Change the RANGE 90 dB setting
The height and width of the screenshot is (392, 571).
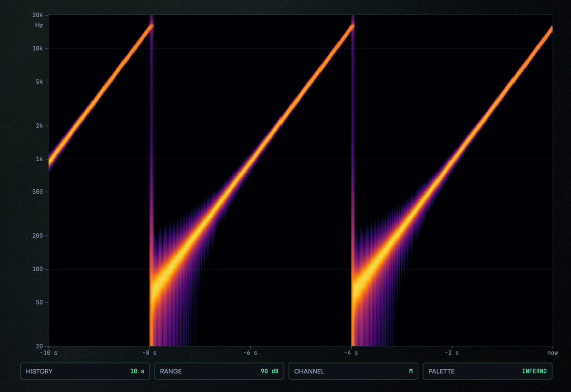coord(219,371)
